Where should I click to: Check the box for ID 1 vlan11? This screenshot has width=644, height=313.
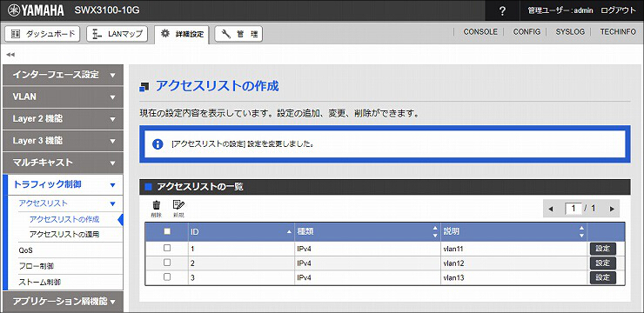pos(167,248)
